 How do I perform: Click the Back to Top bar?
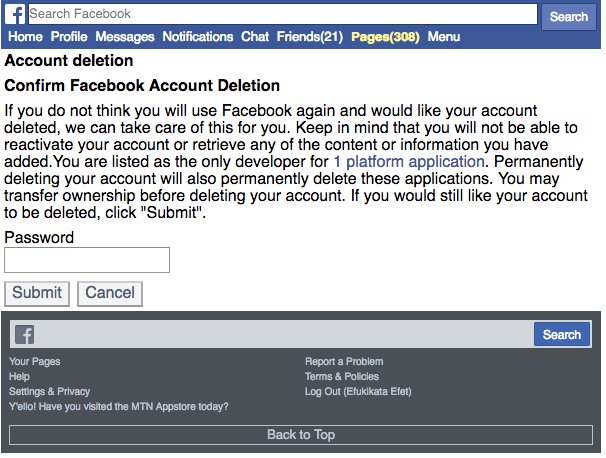[301, 435]
